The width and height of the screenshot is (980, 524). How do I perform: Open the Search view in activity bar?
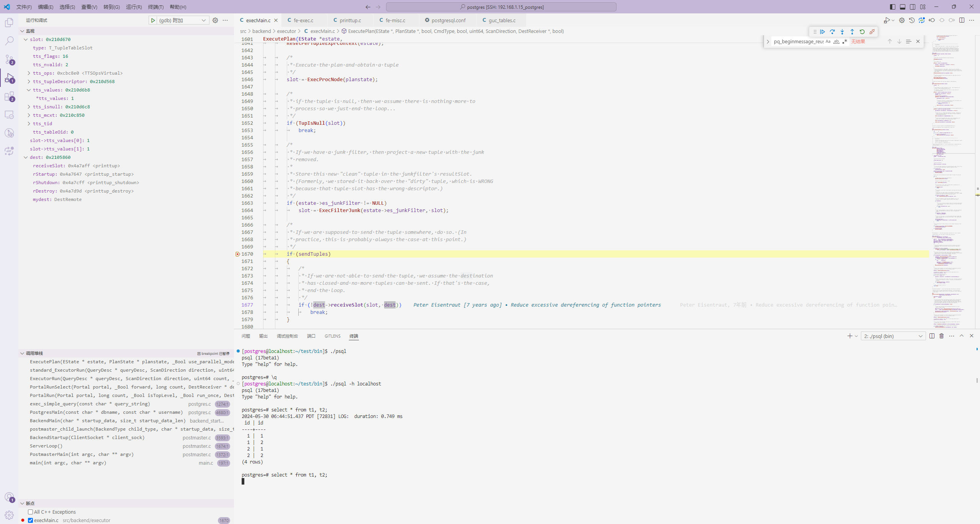[9, 41]
